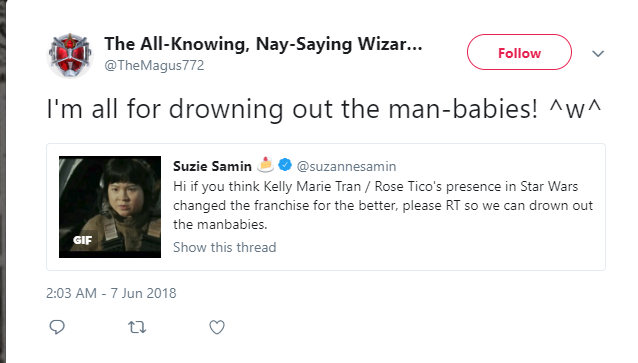Click the reply speech bubble icon
The height and width of the screenshot is (363, 638).
pyautogui.click(x=57, y=327)
